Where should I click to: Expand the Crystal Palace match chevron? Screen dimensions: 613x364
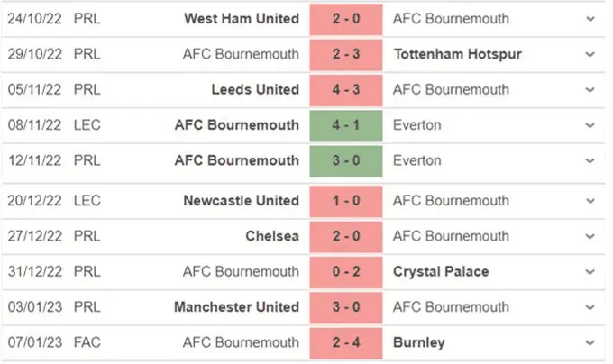(590, 272)
